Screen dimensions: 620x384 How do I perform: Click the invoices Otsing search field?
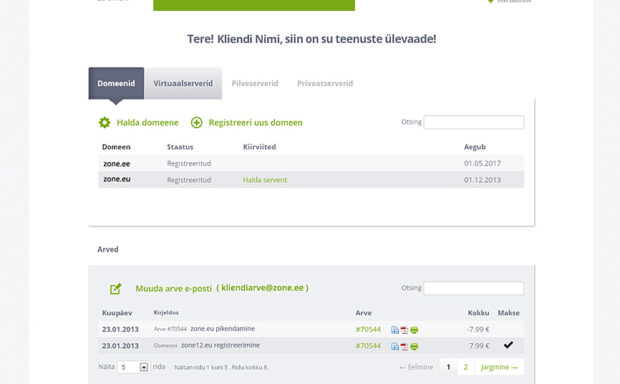(474, 288)
